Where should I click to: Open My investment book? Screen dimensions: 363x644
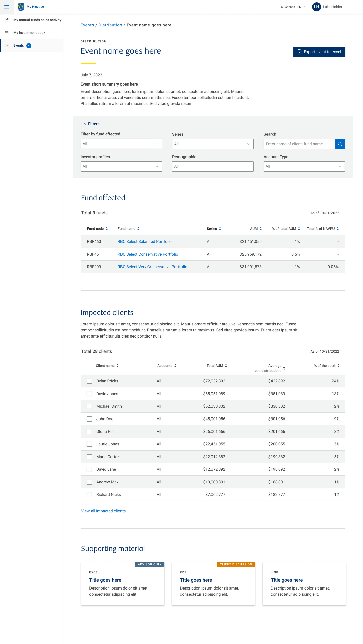coord(32,33)
